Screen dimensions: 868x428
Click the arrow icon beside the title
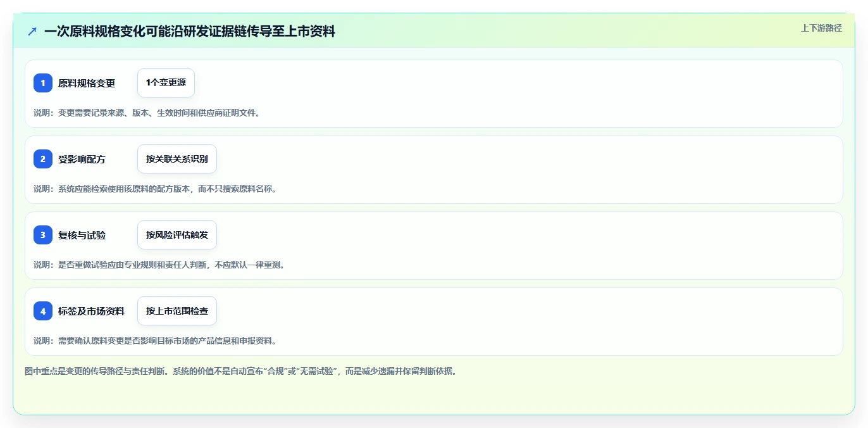pos(32,31)
